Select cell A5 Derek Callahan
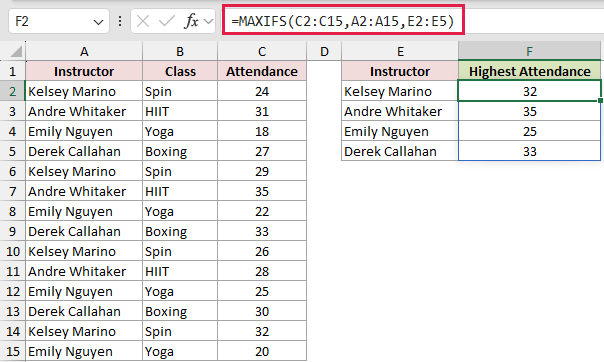Screen dimensions: 604x362 (x=84, y=151)
